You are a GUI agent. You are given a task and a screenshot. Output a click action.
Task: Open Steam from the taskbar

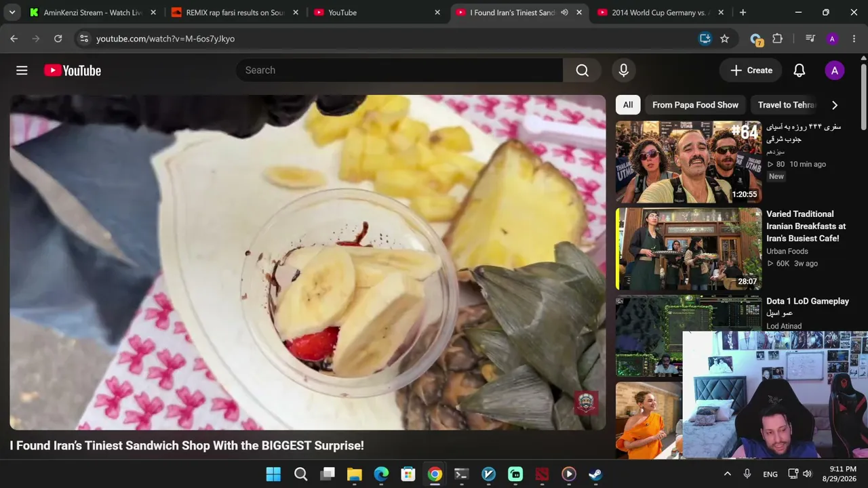(x=595, y=474)
